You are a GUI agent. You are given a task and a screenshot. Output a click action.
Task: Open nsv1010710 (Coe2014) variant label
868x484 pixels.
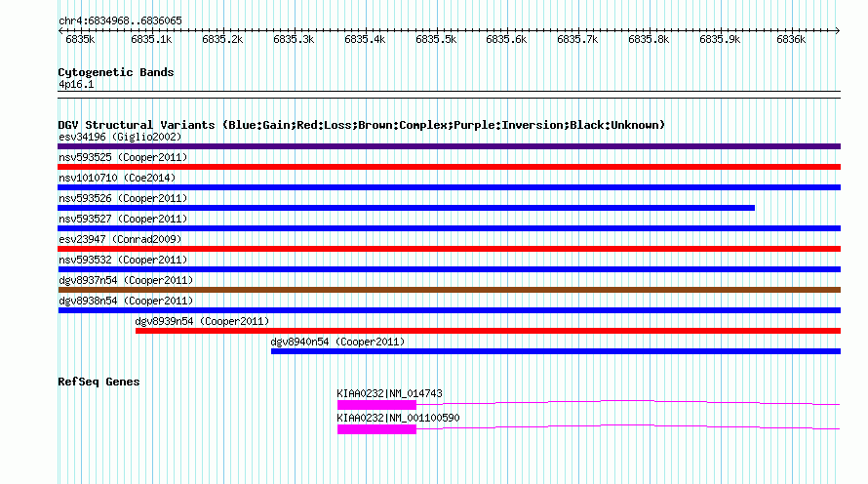(117, 178)
